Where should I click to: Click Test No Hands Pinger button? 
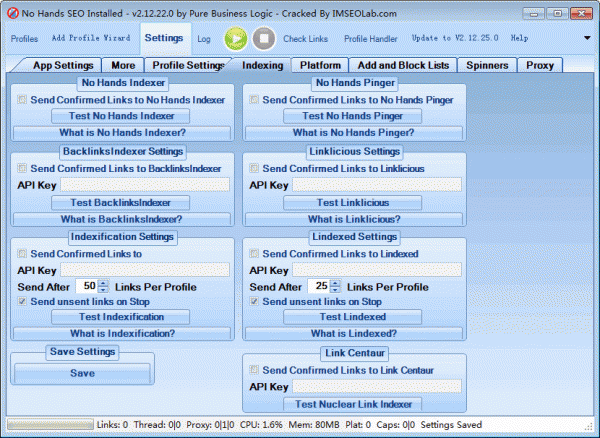pyautogui.click(x=352, y=116)
